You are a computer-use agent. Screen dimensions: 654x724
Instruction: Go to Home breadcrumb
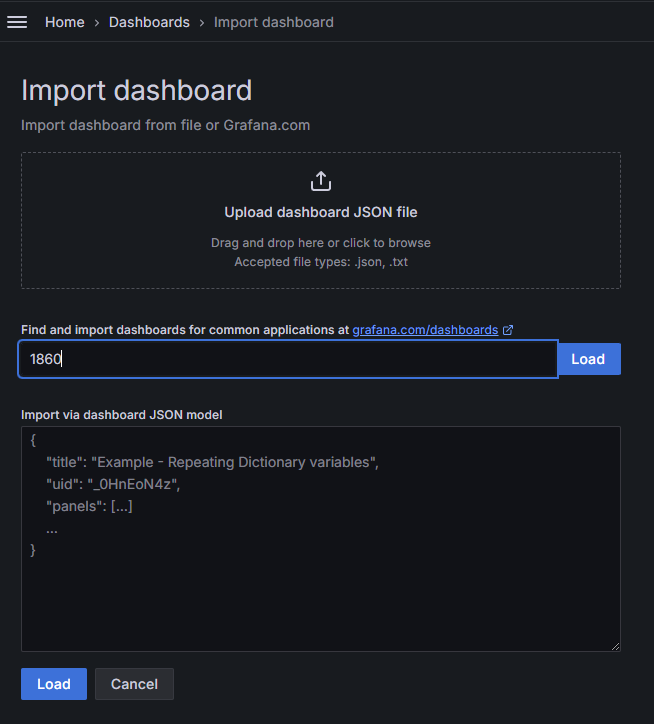(65, 22)
